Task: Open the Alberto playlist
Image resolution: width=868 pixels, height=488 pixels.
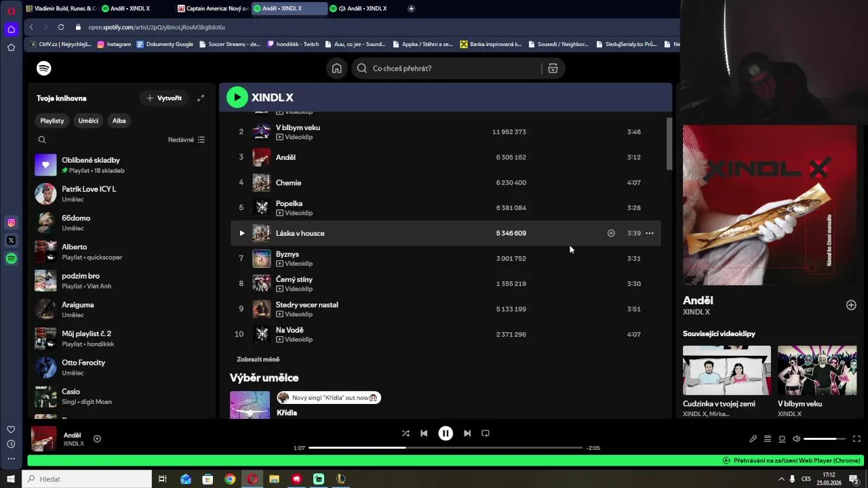Action: (122, 251)
